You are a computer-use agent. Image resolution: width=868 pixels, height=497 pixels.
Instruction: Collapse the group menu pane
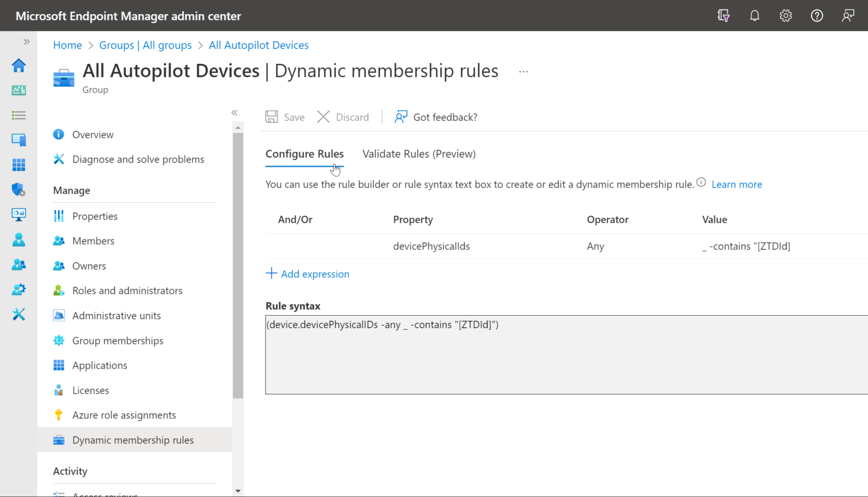tap(235, 112)
